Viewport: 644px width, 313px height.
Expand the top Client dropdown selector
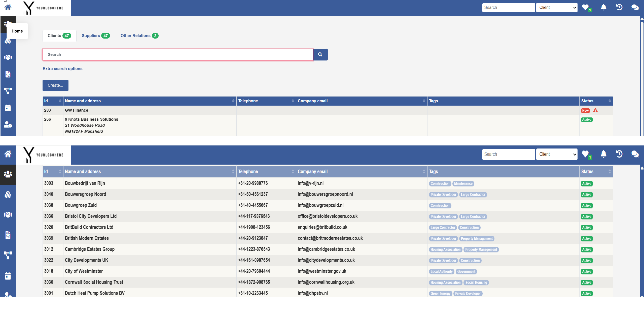click(x=557, y=8)
